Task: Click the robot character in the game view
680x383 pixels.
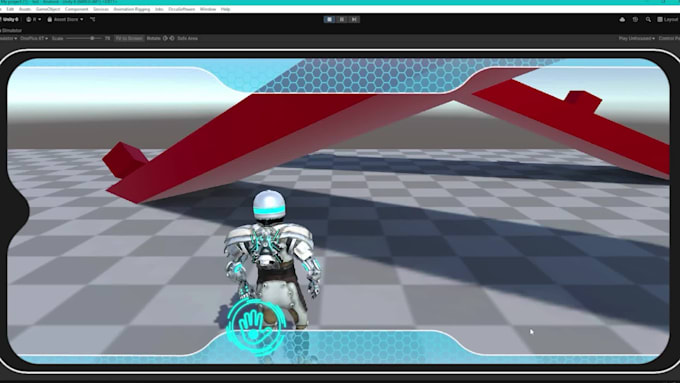Action: 272,259
